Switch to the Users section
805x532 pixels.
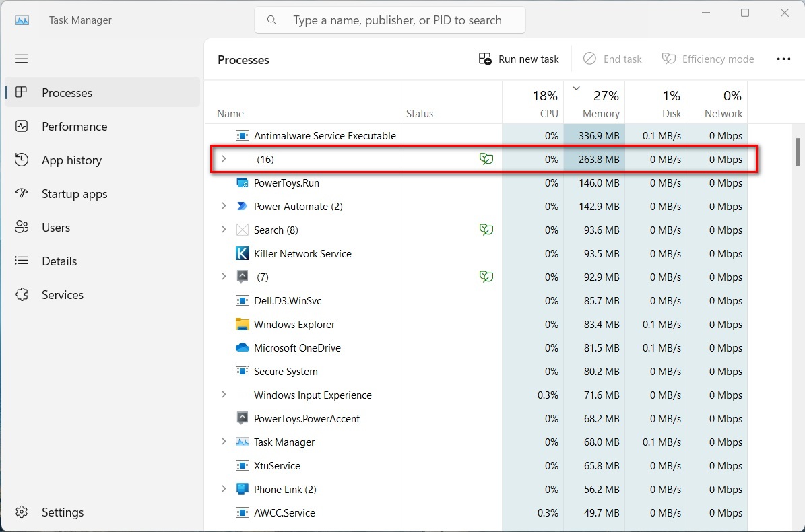pos(56,227)
